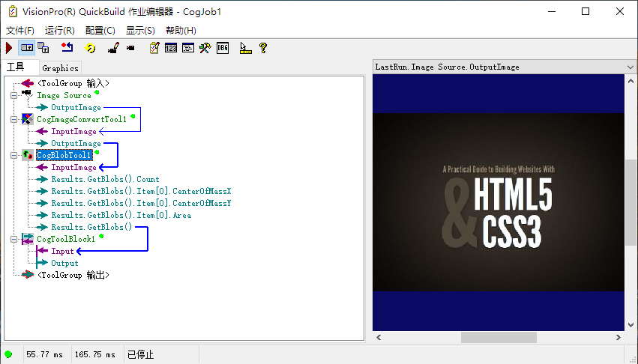Image resolution: width=638 pixels, height=364 pixels.
Task: Select Results.GetBlobs().Item[0].CenterOfMassY terminal
Action: pyautogui.click(x=141, y=203)
